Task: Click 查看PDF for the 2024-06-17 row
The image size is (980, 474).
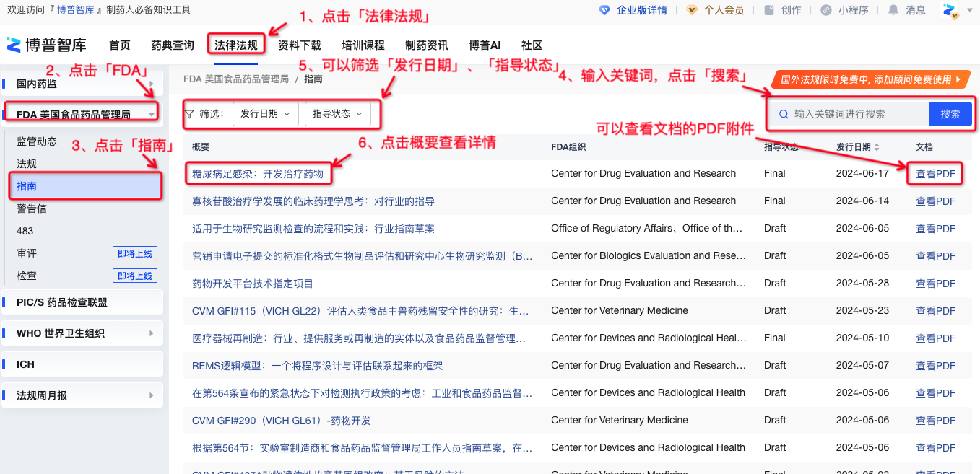Action: click(935, 174)
